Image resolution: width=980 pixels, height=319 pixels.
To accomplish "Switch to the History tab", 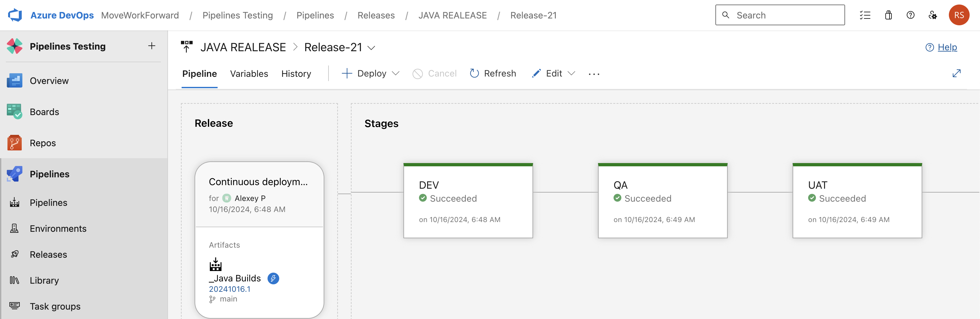I will point(296,74).
